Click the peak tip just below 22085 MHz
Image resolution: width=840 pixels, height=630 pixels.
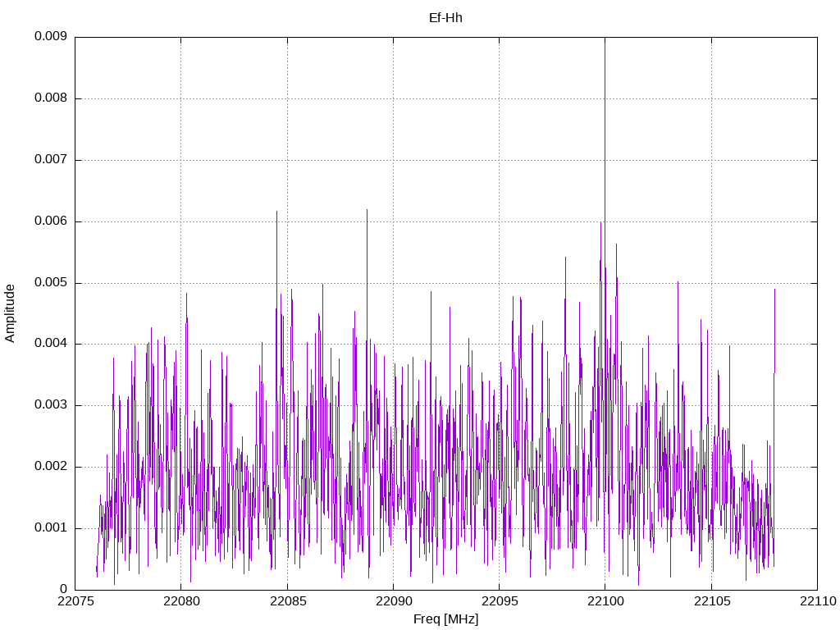276,212
